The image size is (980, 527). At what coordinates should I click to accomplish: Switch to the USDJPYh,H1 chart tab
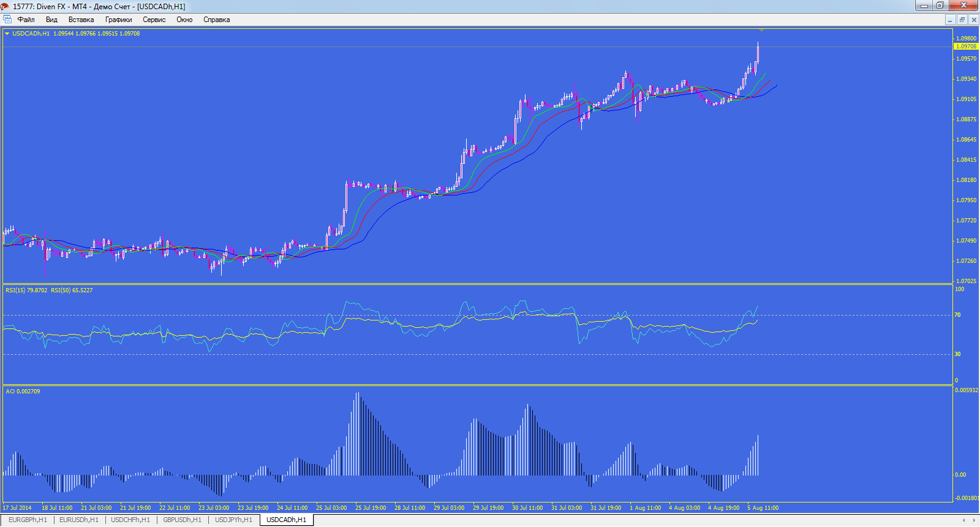click(233, 520)
